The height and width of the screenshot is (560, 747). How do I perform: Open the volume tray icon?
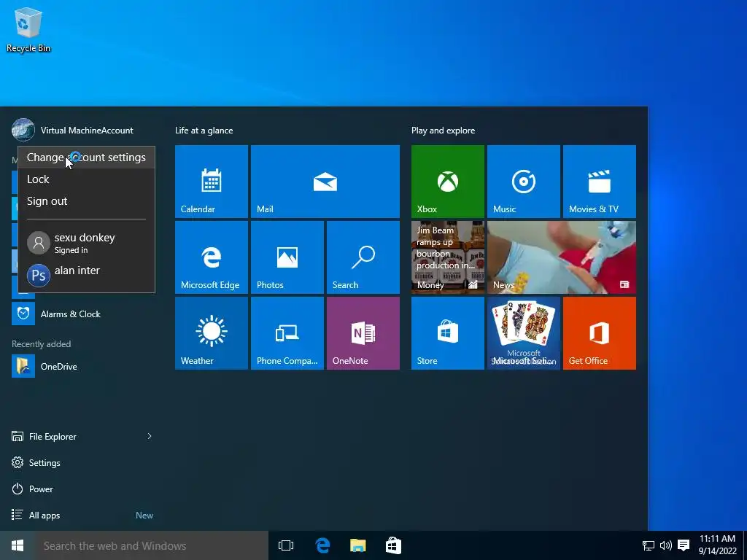coord(665,545)
